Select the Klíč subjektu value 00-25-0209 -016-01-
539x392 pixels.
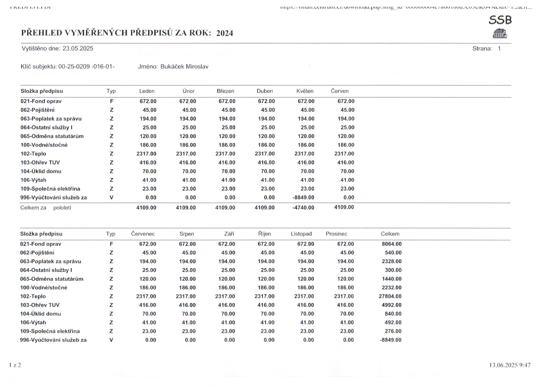coord(86,67)
